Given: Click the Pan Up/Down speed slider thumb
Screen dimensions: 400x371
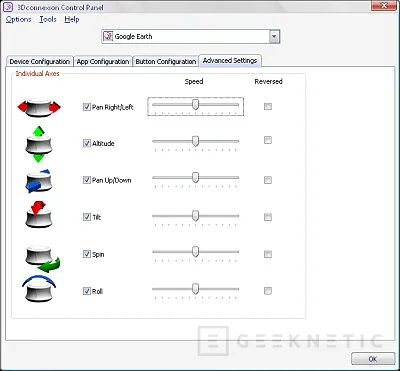Looking at the screenshot, I should click(x=196, y=177).
